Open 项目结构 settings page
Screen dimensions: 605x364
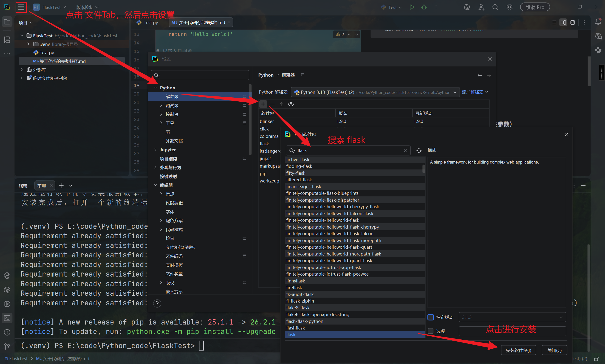168,159
